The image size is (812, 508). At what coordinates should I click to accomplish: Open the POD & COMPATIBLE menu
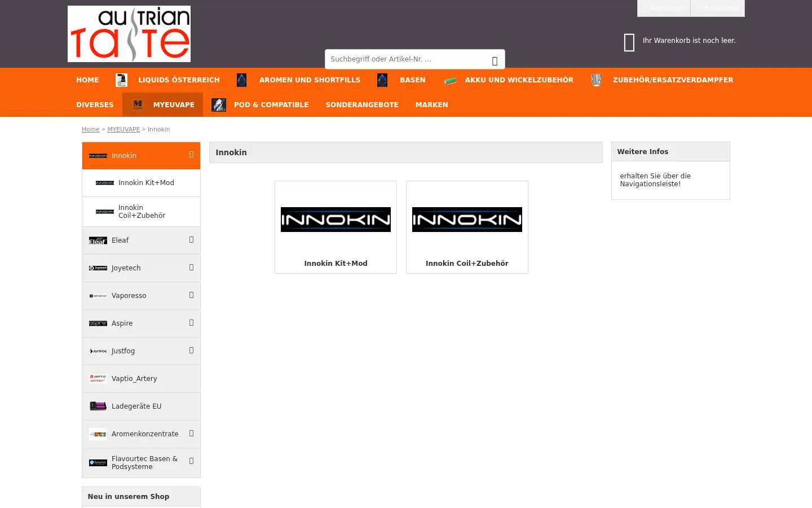point(260,105)
